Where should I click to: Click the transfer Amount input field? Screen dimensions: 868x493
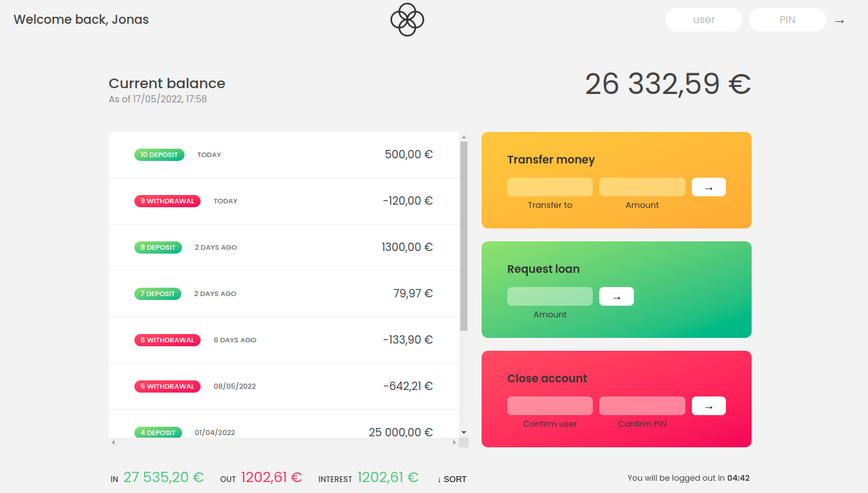point(642,187)
